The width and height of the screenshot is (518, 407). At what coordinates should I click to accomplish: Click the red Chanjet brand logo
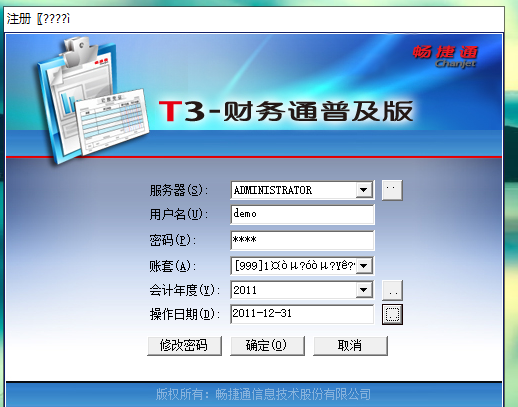[445, 56]
